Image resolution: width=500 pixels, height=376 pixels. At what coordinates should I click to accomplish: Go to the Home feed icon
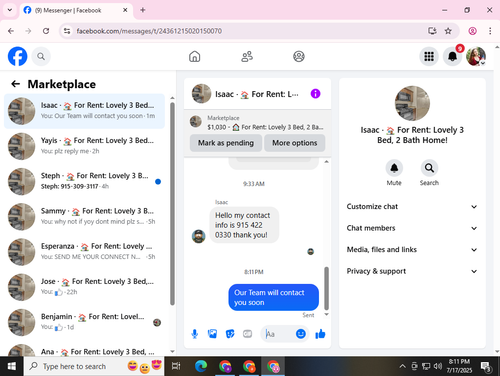tap(195, 56)
